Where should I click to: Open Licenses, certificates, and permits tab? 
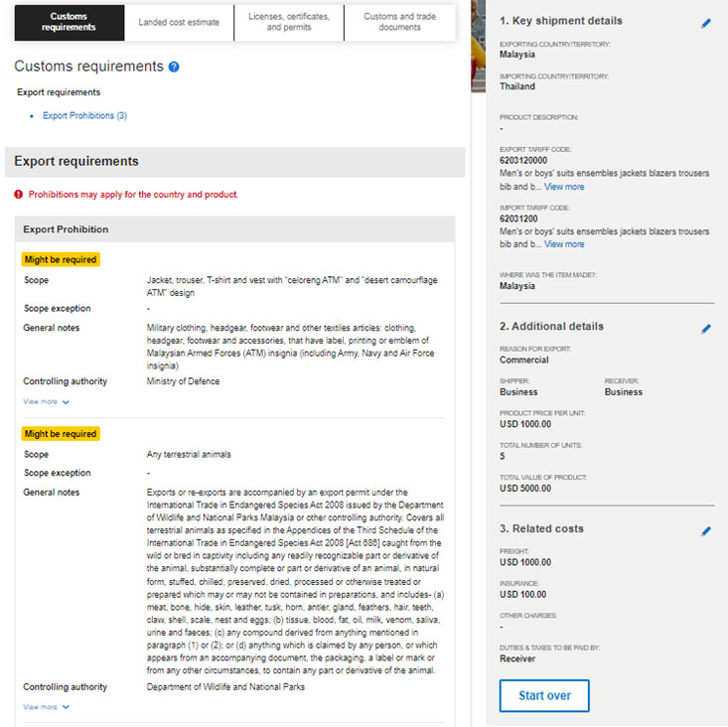pyautogui.click(x=289, y=22)
